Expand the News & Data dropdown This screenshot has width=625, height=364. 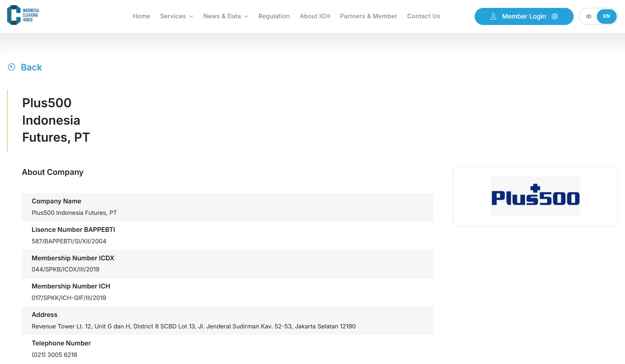click(225, 16)
